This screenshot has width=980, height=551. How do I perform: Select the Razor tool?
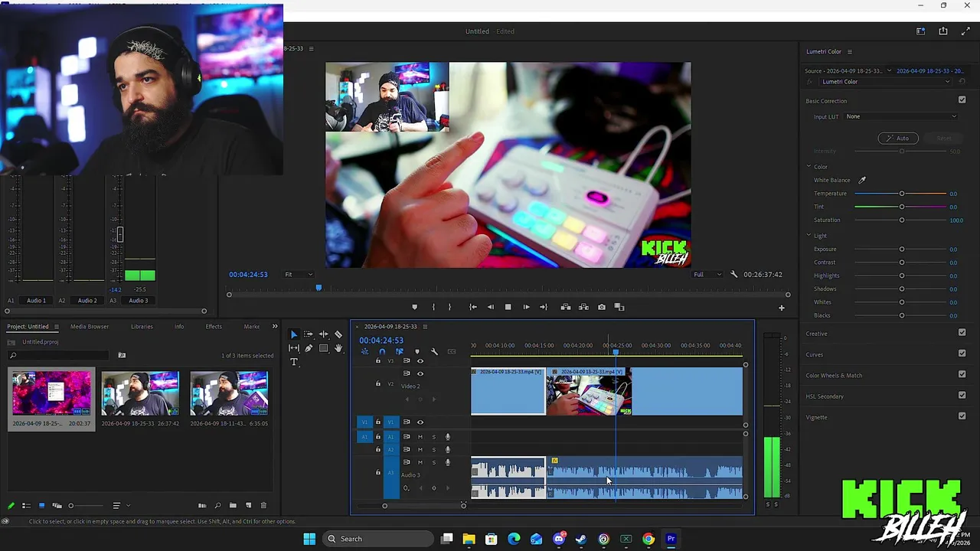[338, 334]
